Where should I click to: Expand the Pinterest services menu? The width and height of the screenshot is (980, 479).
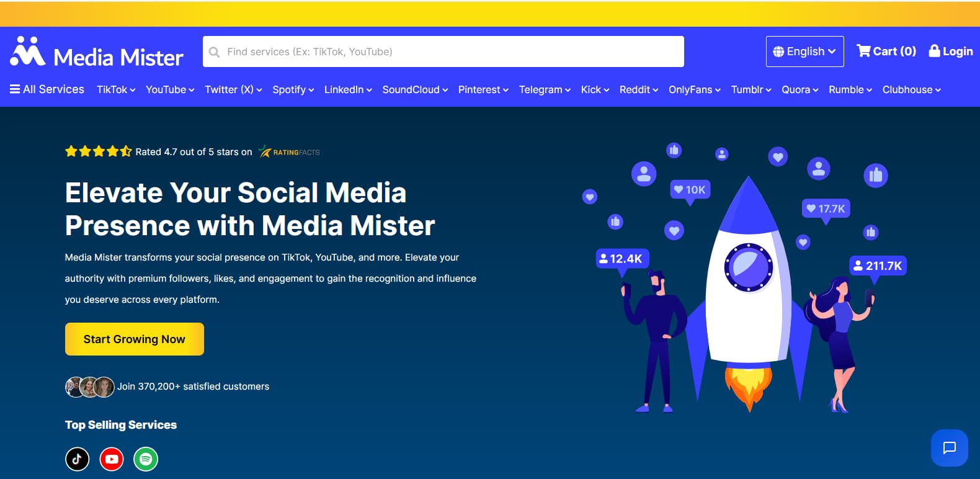coord(483,89)
